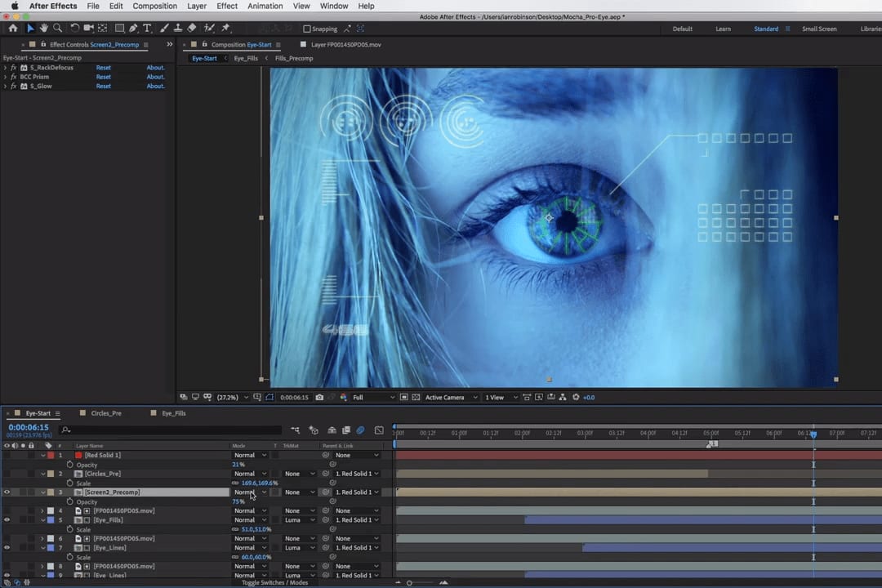Image resolution: width=882 pixels, height=588 pixels.
Task: Hide the Screen2_Precomp layer using its eye
Action: [7, 492]
